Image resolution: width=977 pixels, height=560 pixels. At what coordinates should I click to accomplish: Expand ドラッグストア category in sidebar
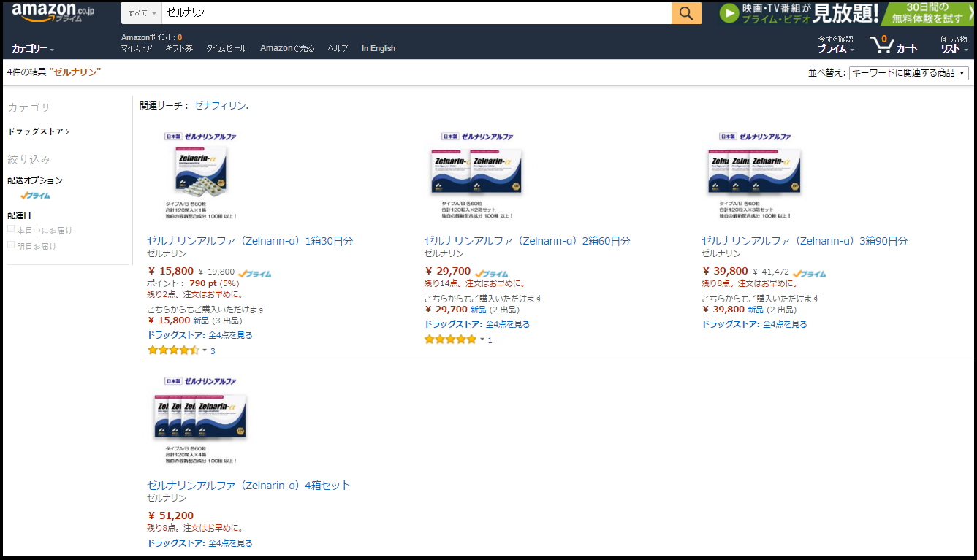38,131
